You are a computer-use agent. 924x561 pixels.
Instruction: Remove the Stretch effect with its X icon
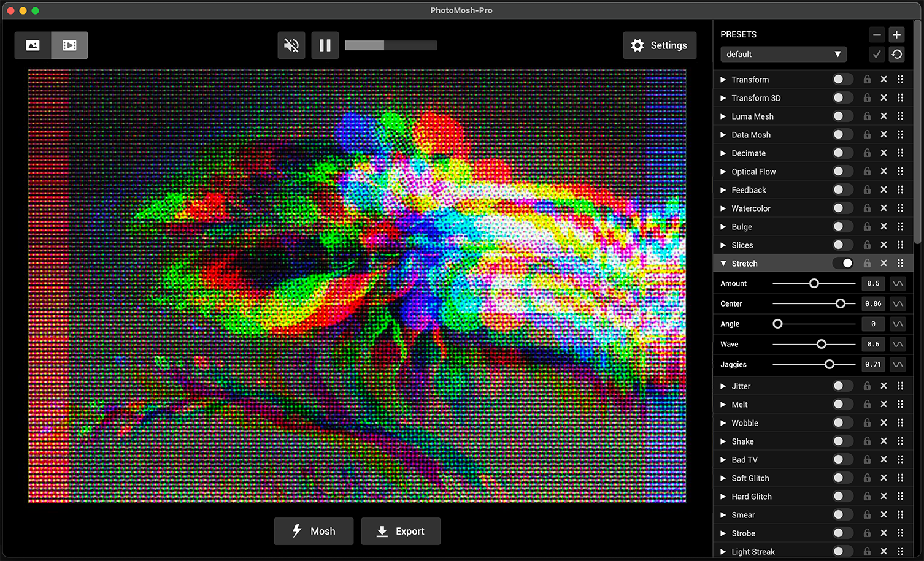pyautogui.click(x=884, y=263)
